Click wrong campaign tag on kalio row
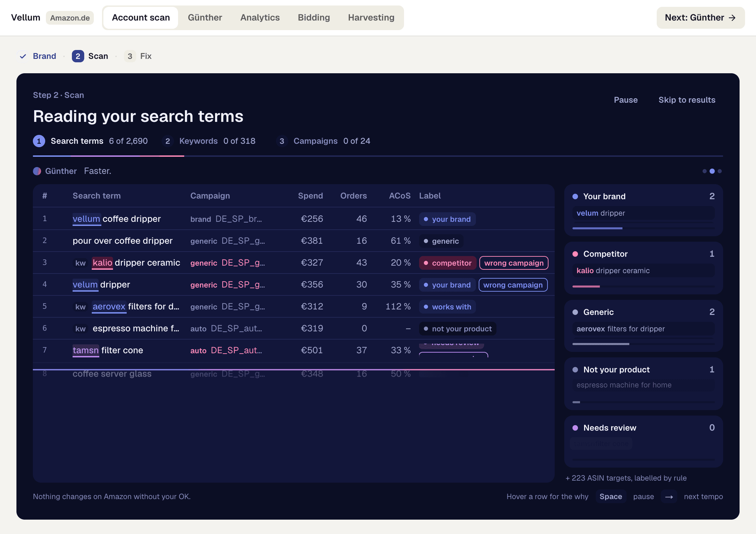756x534 pixels. pyautogui.click(x=514, y=263)
